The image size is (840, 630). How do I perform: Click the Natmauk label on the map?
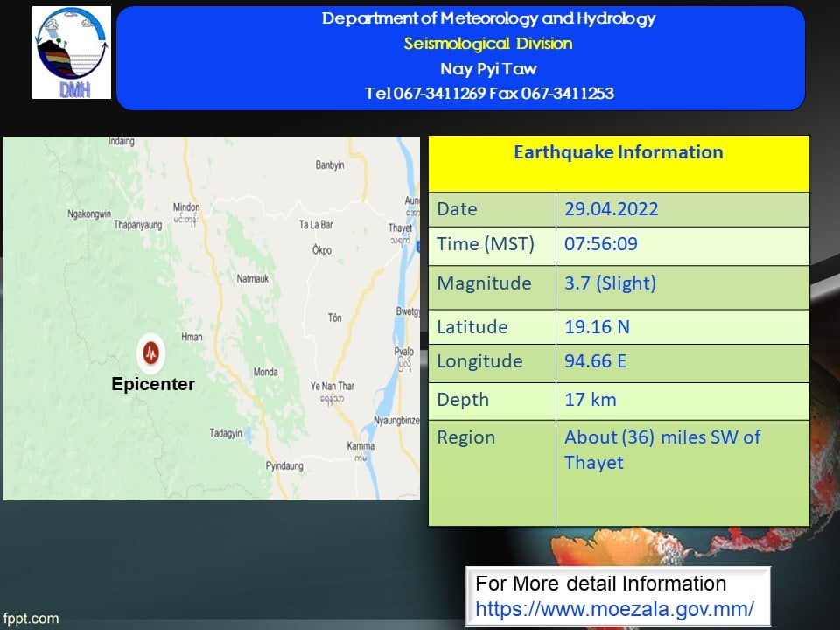click(255, 279)
